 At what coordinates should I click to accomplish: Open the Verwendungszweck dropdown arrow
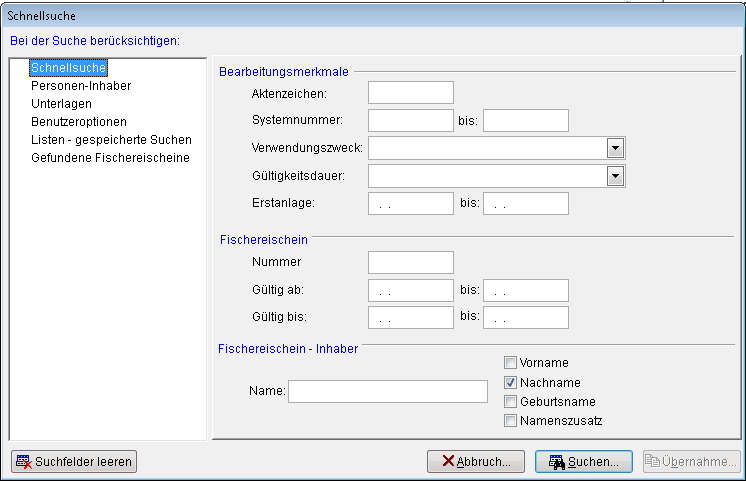tap(615, 148)
